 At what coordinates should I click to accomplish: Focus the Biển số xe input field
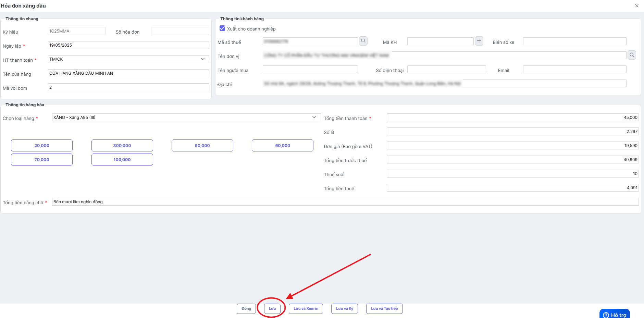574,41
